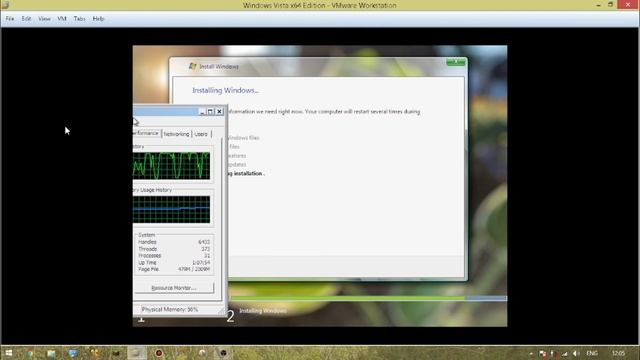
Task: Open File Explorer from the taskbar
Action: (x=51, y=353)
